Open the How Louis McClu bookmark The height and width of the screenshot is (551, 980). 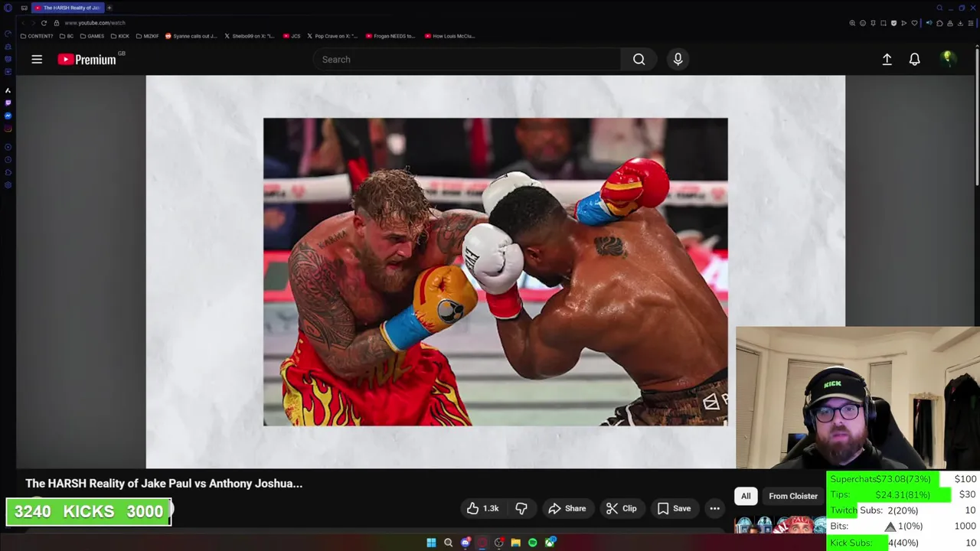449,36
